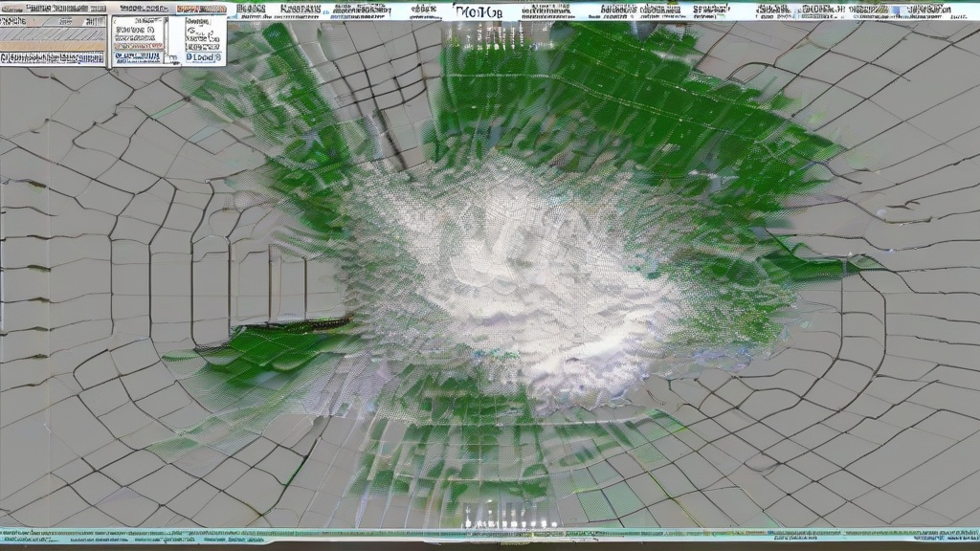Select the bottom text field in left panel
980x551 pixels.
pyautogui.click(x=53, y=58)
